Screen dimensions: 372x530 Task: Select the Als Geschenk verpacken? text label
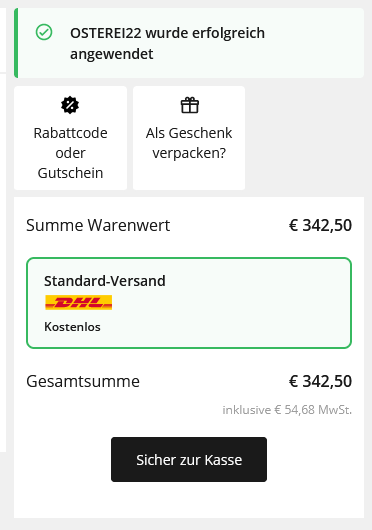click(x=189, y=143)
